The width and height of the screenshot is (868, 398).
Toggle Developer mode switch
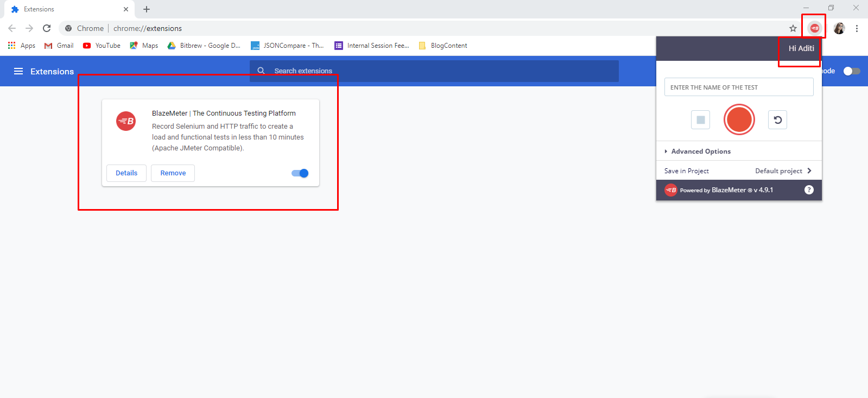(x=851, y=71)
